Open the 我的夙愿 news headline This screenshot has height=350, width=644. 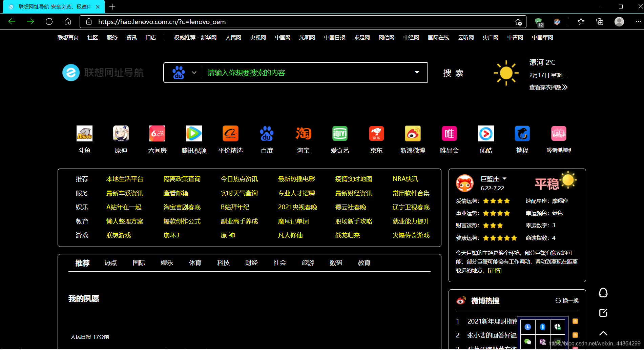pos(84,299)
